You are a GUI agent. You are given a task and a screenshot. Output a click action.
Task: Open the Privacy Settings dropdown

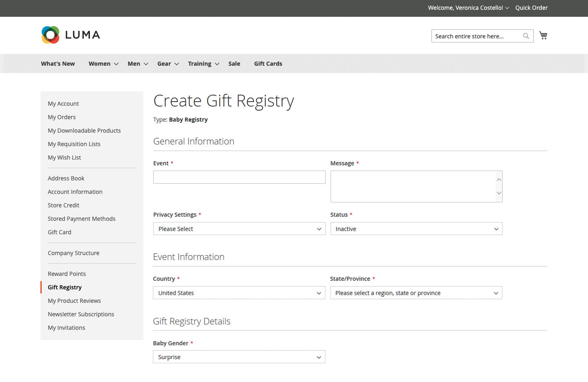(239, 229)
